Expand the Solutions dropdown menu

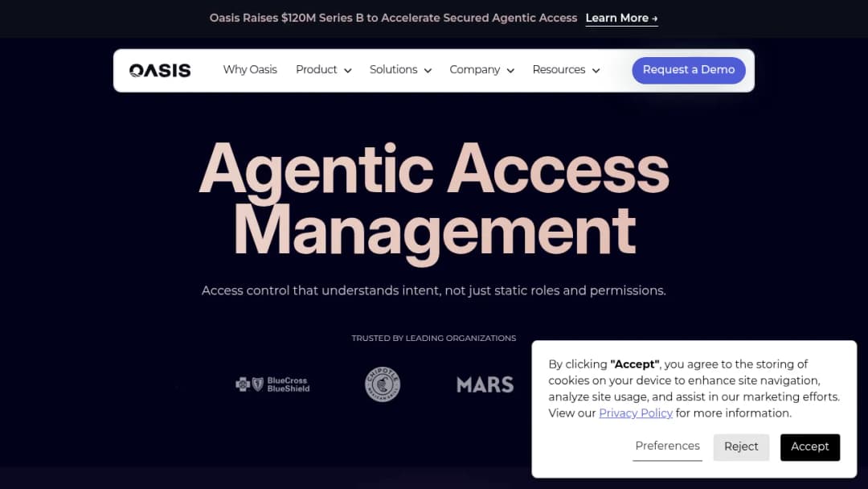point(400,70)
